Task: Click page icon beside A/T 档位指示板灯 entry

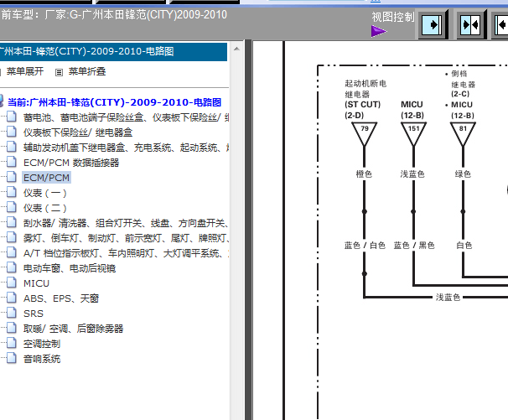Action: point(12,253)
